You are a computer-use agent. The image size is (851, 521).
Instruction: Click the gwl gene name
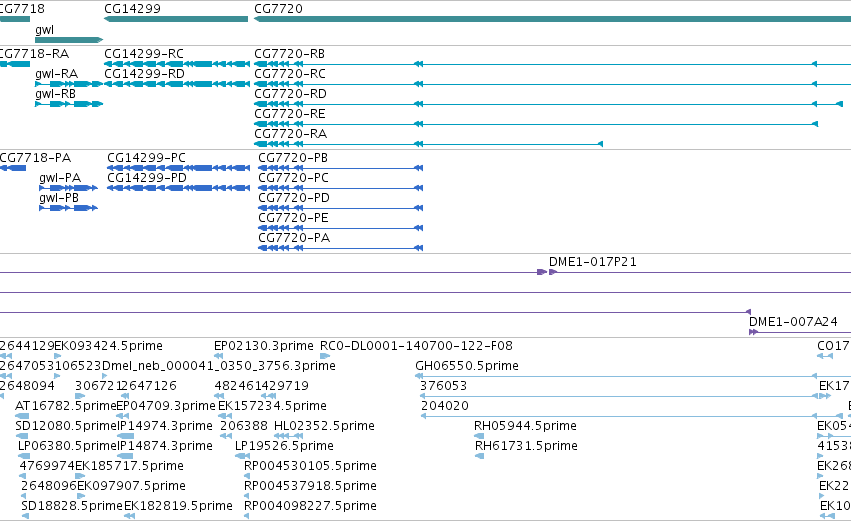pyautogui.click(x=45, y=30)
